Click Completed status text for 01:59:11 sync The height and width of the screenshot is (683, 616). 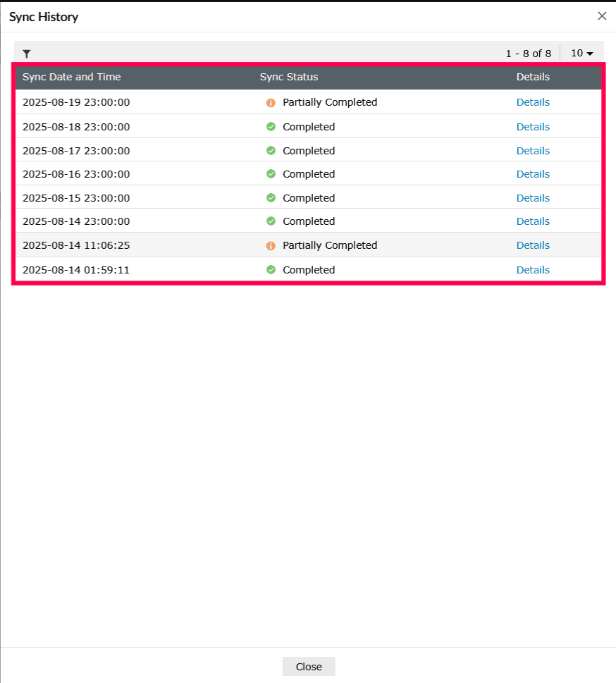pyautogui.click(x=309, y=270)
